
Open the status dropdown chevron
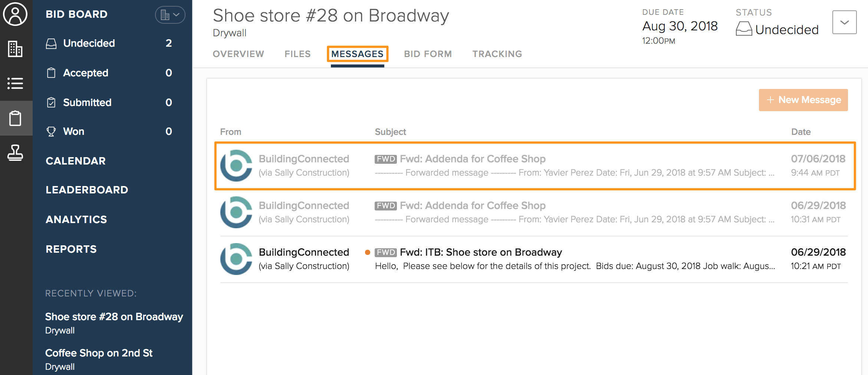[844, 23]
